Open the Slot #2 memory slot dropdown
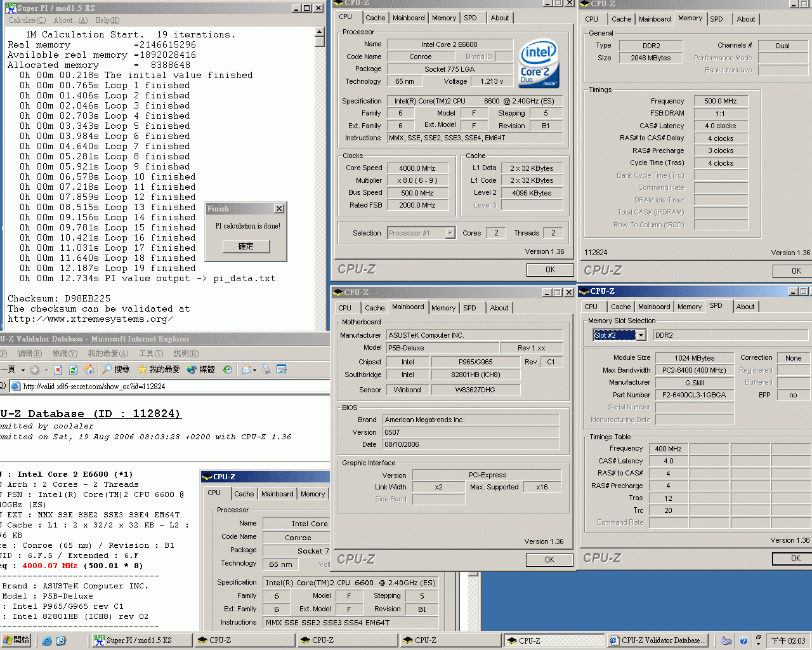Viewport: 812px width, 650px height. [x=641, y=335]
